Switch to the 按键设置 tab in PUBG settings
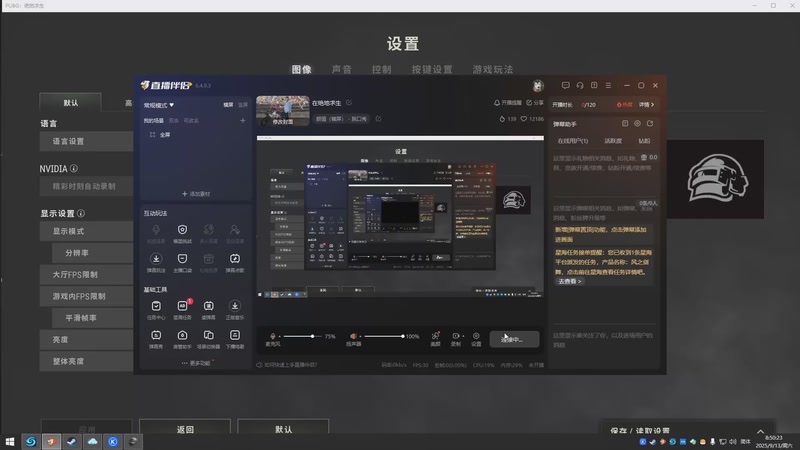Image resolution: width=800 pixels, height=450 pixels. (432, 69)
